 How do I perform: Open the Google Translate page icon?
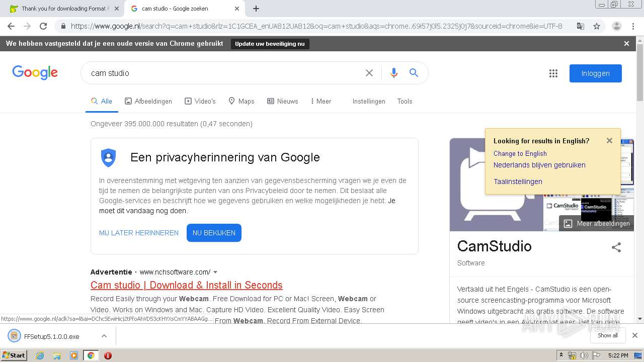pyautogui.click(x=581, y=26)
